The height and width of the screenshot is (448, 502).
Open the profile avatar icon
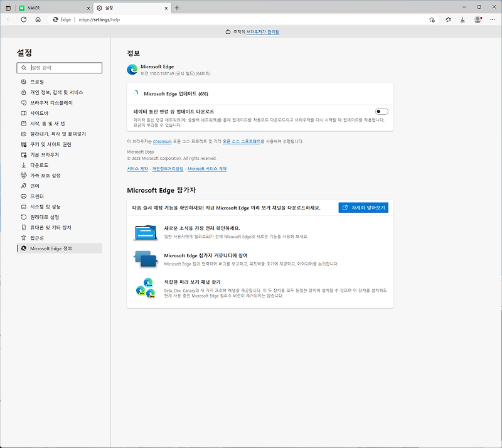click(478, 19)
